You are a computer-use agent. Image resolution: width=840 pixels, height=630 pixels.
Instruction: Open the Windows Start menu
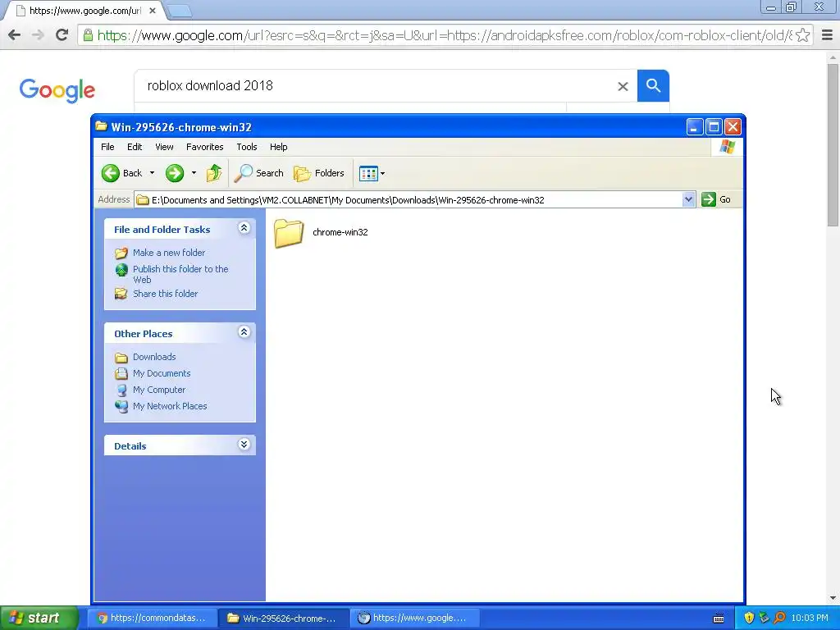[39, 618]
